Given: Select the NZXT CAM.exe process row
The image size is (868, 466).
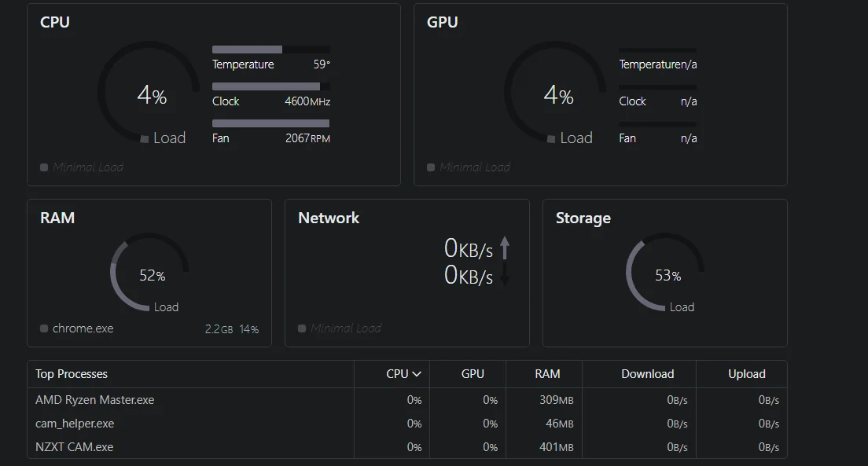Looking at the screenshot, I should pos(75,447).
